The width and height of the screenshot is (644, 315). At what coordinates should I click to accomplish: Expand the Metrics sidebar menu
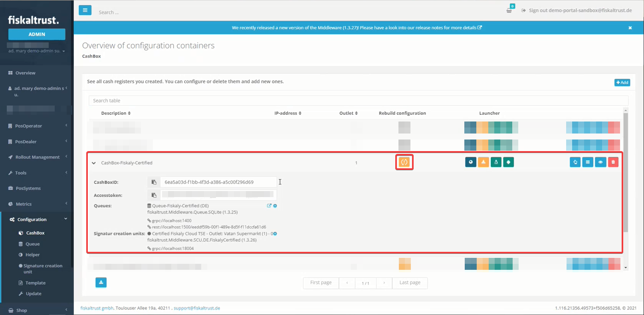click(x=37, y=204)
